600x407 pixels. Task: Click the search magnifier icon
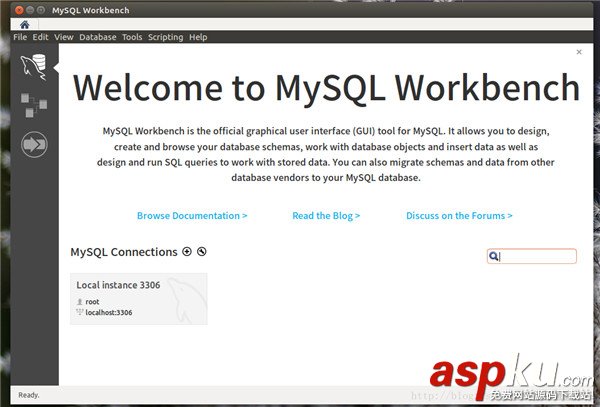pyautogui.click(x=494, y=256)
